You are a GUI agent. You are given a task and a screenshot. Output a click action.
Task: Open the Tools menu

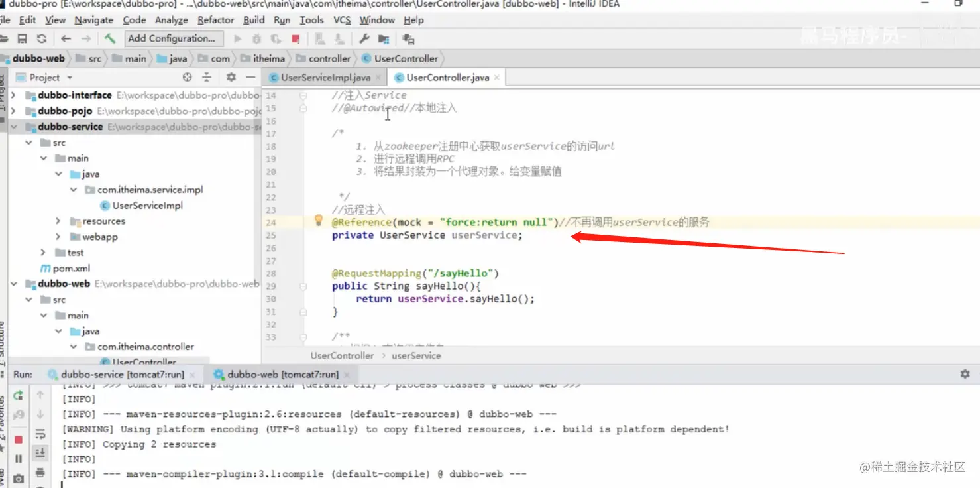tap(311, 20)
